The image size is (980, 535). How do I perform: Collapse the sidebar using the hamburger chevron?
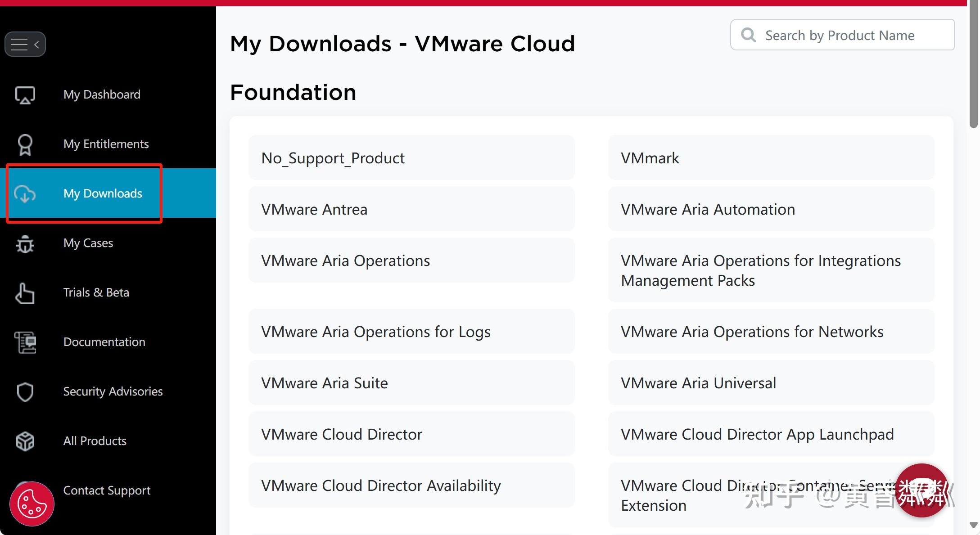coord(25,44)
